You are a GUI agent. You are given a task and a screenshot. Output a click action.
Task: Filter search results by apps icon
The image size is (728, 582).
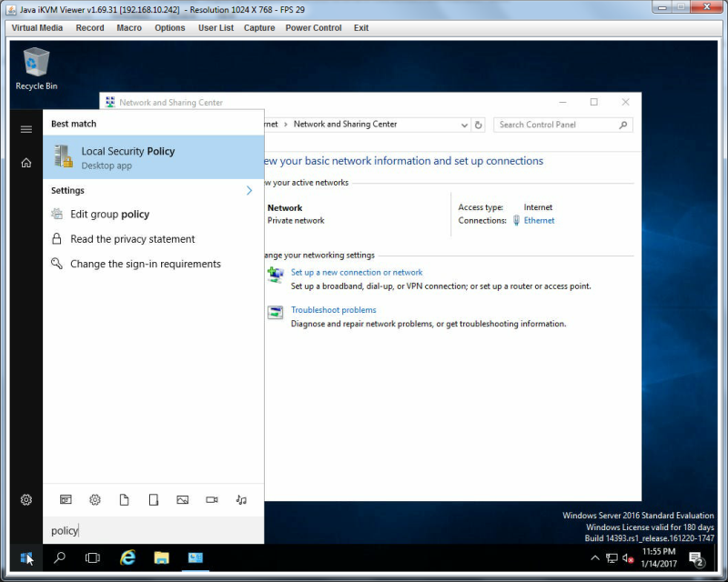66,500
